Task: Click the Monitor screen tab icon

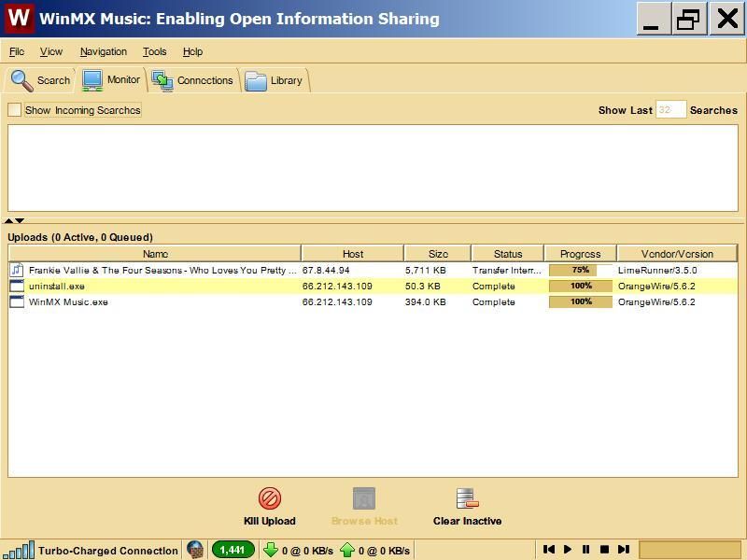Action: tap(92, 80)
